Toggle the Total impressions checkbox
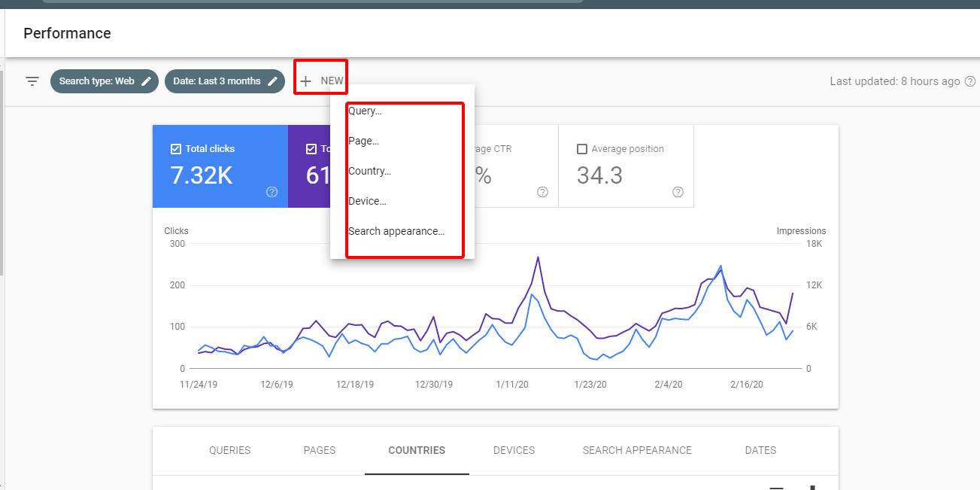 [311, 149]
